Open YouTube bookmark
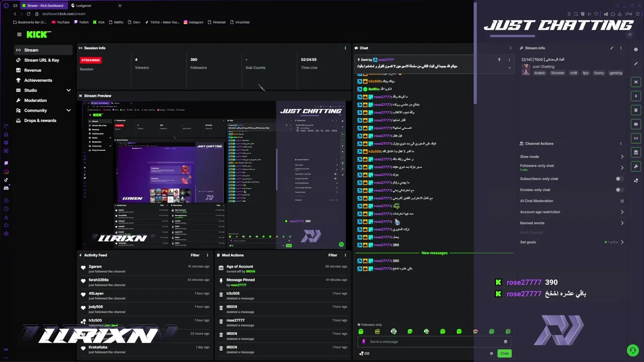The height and width of the screenshot is (362, 644). pos(60,22)
